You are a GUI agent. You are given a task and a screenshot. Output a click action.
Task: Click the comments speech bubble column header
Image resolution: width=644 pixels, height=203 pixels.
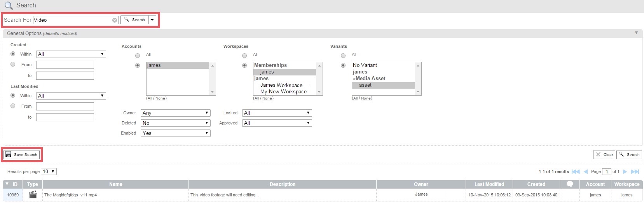(x=570, y=184)
